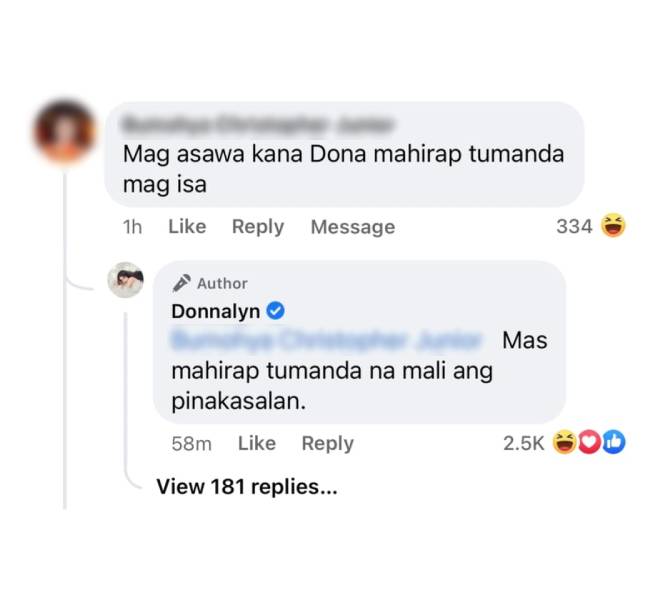Click the microphone Author badge icon

click(x=181, y=283)
